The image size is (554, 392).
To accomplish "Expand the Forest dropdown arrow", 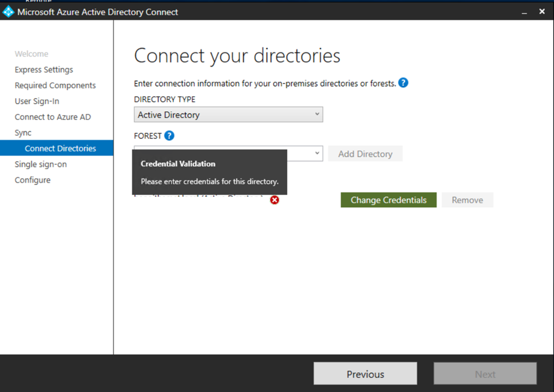I will coord(318,154).
